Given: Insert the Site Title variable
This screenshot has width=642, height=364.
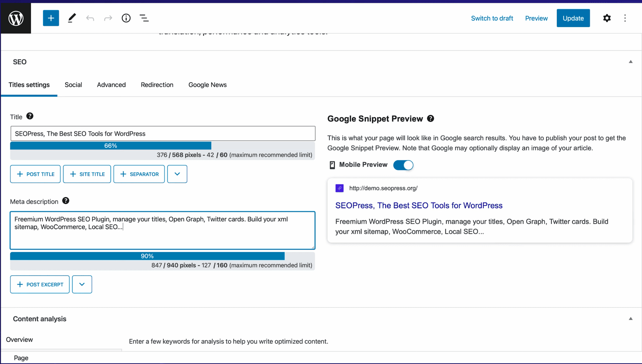Looking at the screenshot, I should pos(87,174).
